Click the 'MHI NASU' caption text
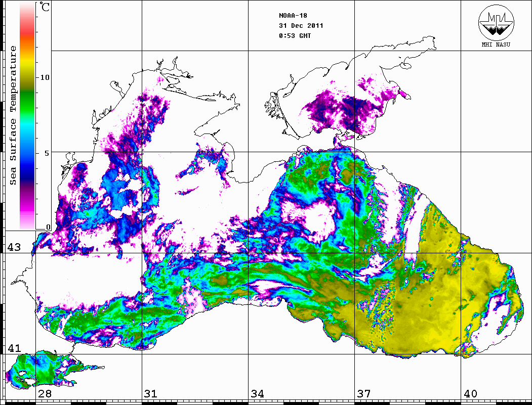The height and width of the screenshot is (405, 532). (x=496, y=44)
